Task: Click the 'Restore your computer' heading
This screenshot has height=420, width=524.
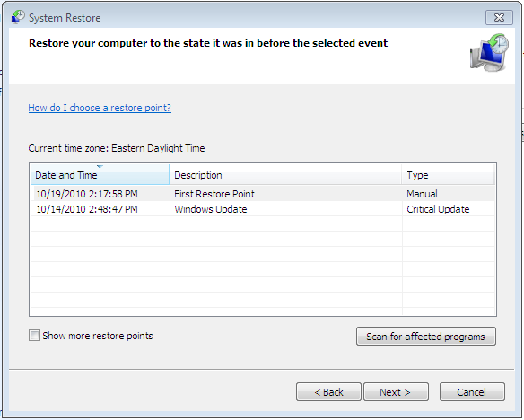Action: pos(208,43)
